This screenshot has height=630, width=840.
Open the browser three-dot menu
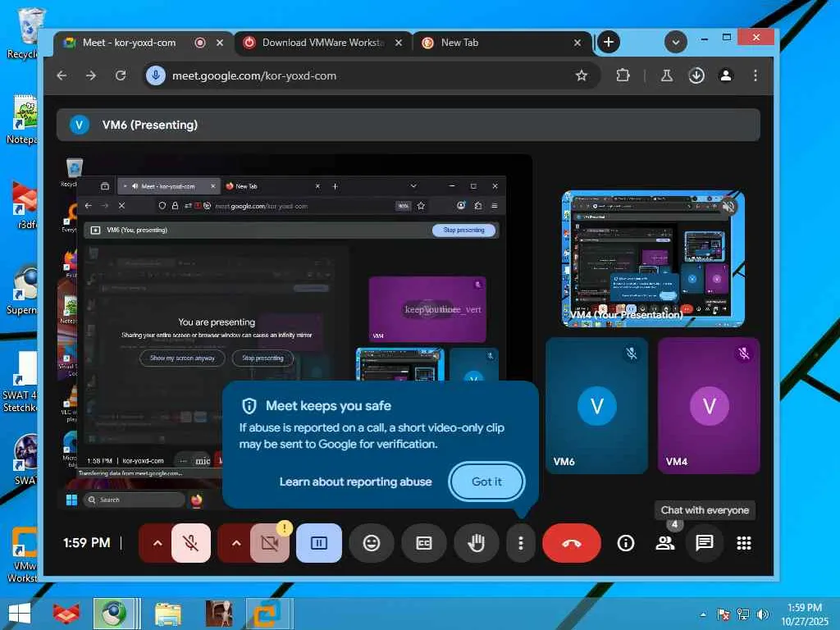[756, 75]
